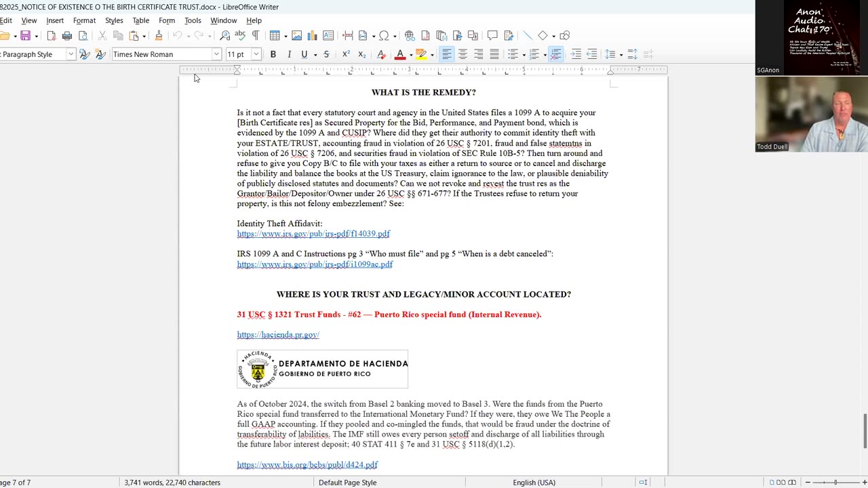Image resolution: width=868 pixels, height=488 pixels.
Task: Print the document
Action: click(67, 36)
